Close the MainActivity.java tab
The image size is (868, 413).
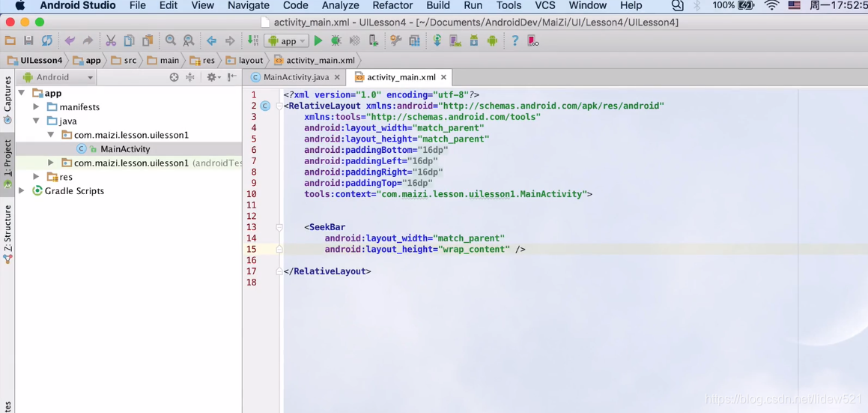point(338,78)
